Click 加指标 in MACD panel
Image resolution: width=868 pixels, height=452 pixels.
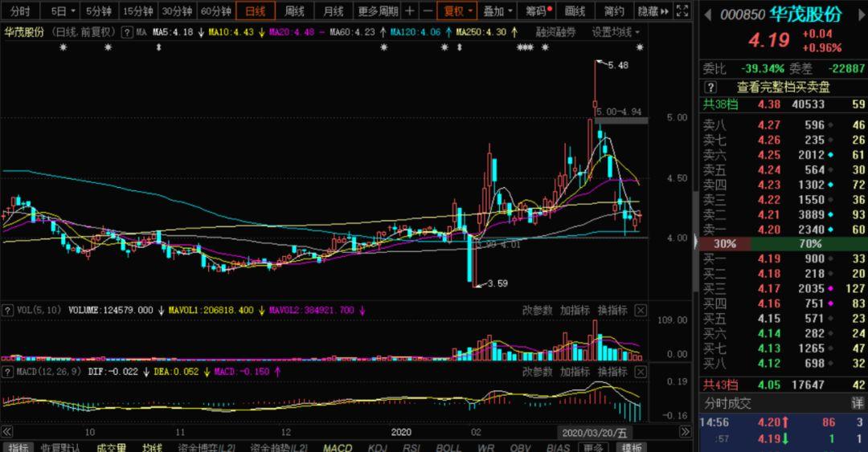click(574, 372)
